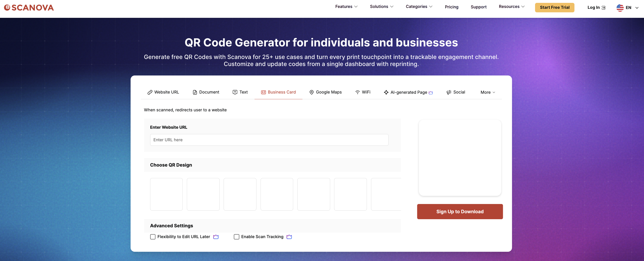Select the first QR design thumbnail
Screen dimensions: 644x261
166,194
